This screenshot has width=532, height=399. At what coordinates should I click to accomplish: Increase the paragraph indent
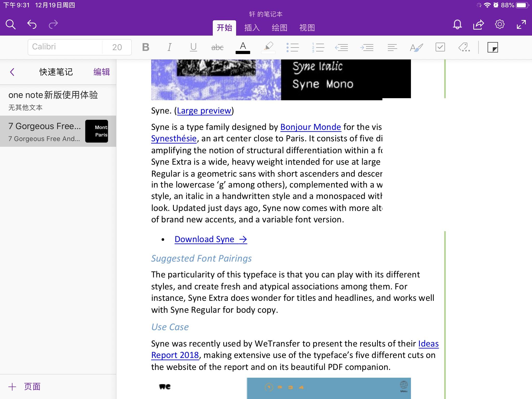point(367,48)
